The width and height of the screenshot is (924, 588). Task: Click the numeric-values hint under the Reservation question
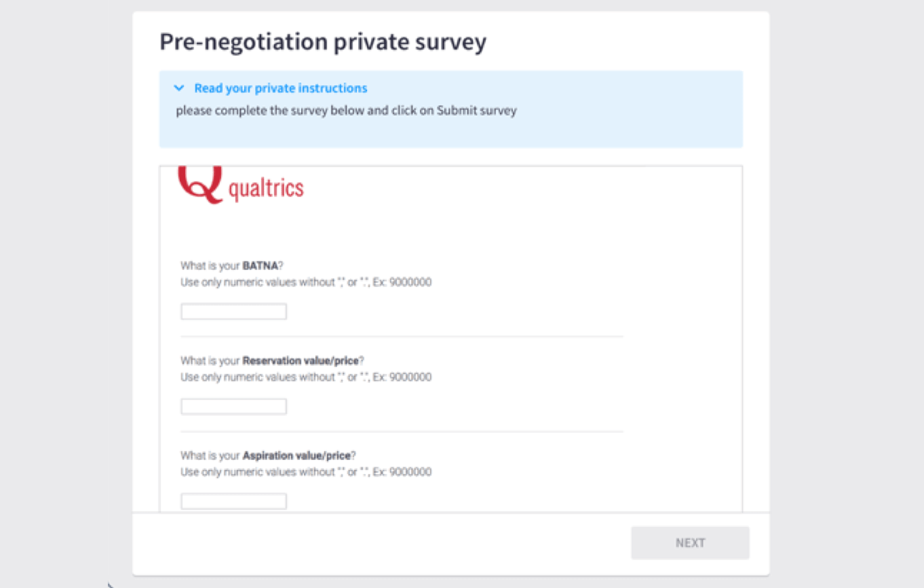point(305,377)
